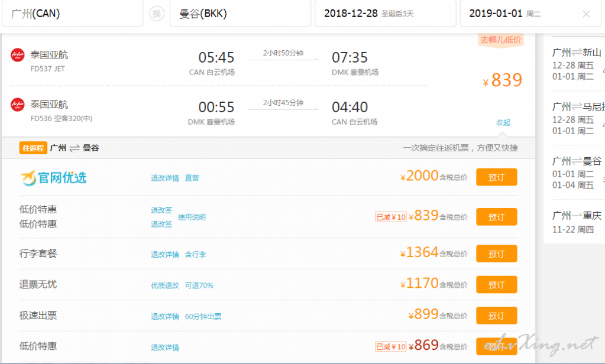Open the second 退改签 link under 低价特惠
Screen dimensions: 605x364
161,224
